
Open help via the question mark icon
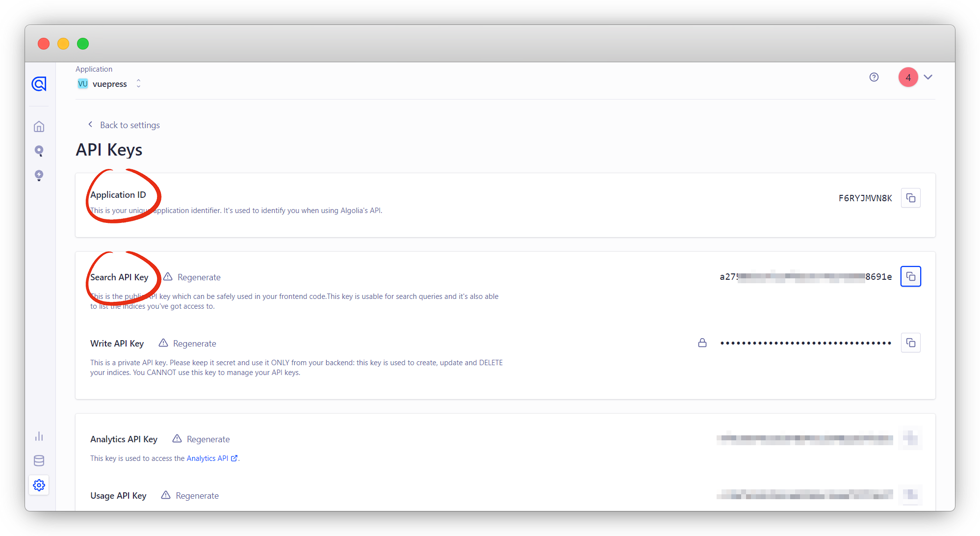[874, 77]
